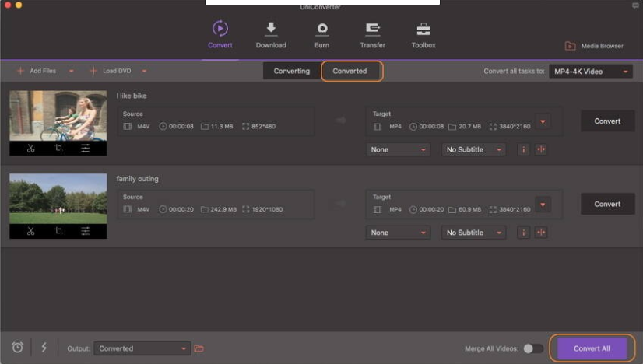Toggle high speed conversion lightning icon
The width and height of the screenshot is (643, 364).
[44, 348]
